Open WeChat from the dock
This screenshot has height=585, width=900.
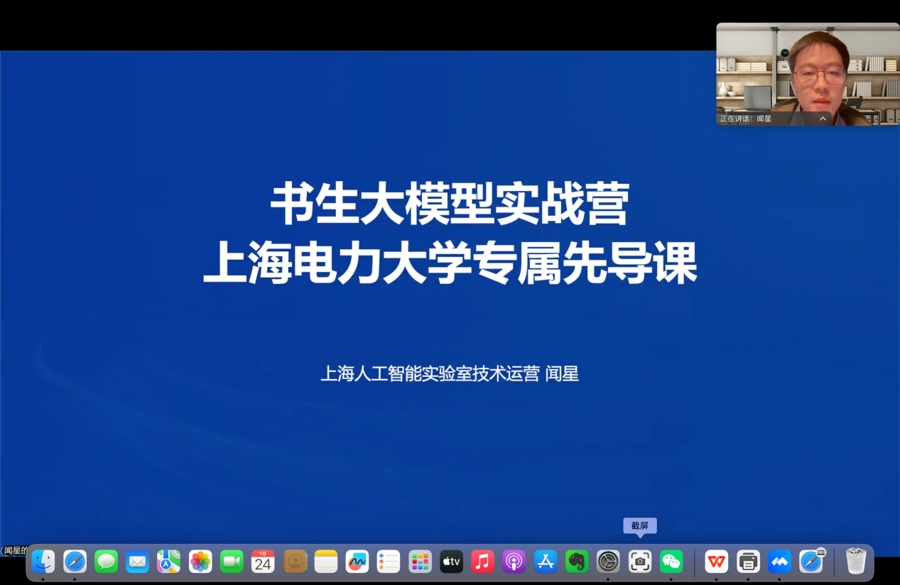pyautogui.click(x=671, y=562)
